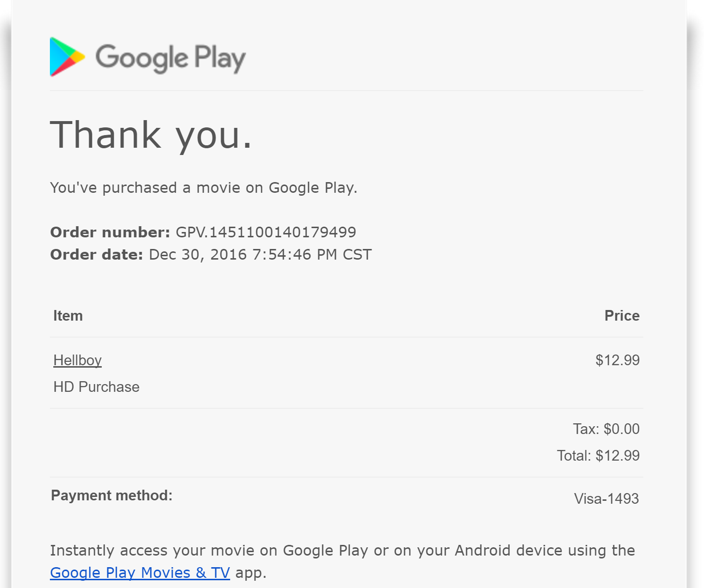Click the Google Play triangle logo icon

[67, 57]
